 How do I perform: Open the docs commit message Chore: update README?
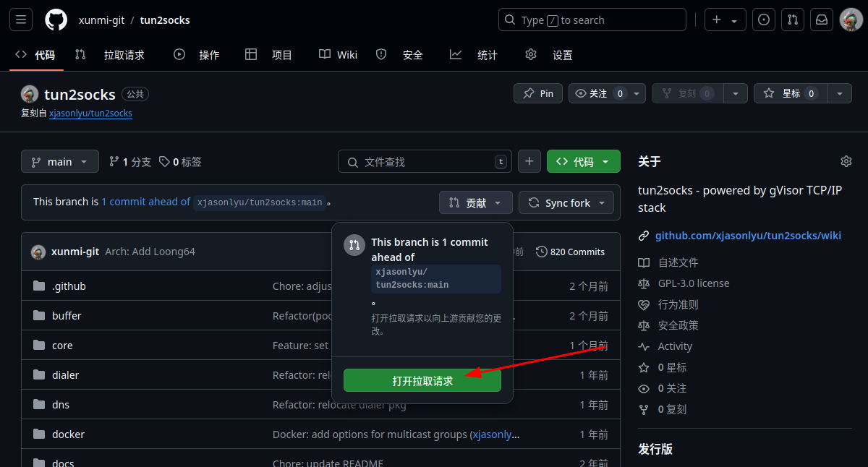328,463
